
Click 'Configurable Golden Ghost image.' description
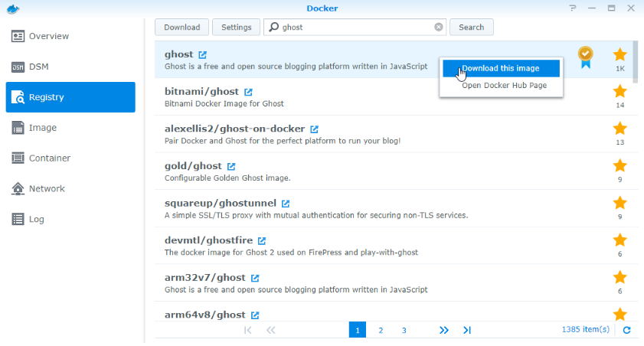click(x=227, y=178)
